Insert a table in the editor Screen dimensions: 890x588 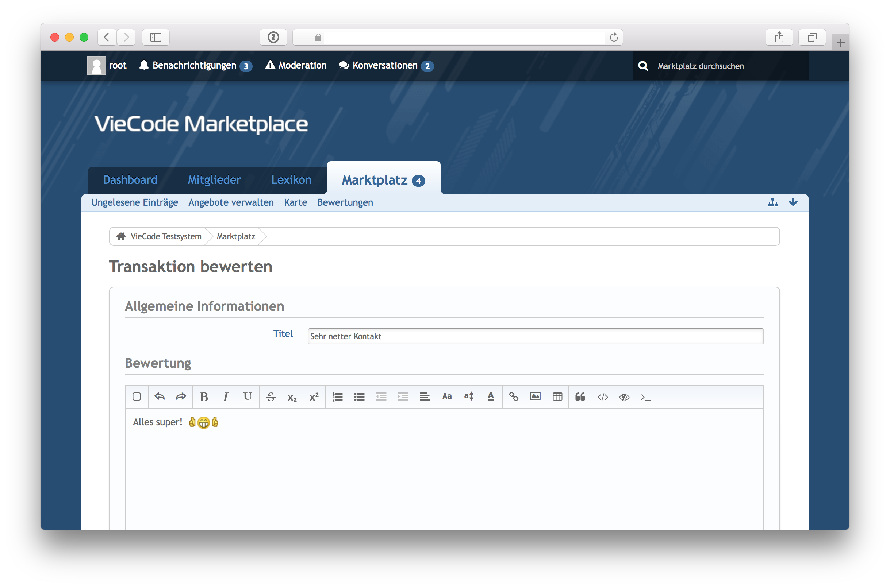tap(557, 397)
